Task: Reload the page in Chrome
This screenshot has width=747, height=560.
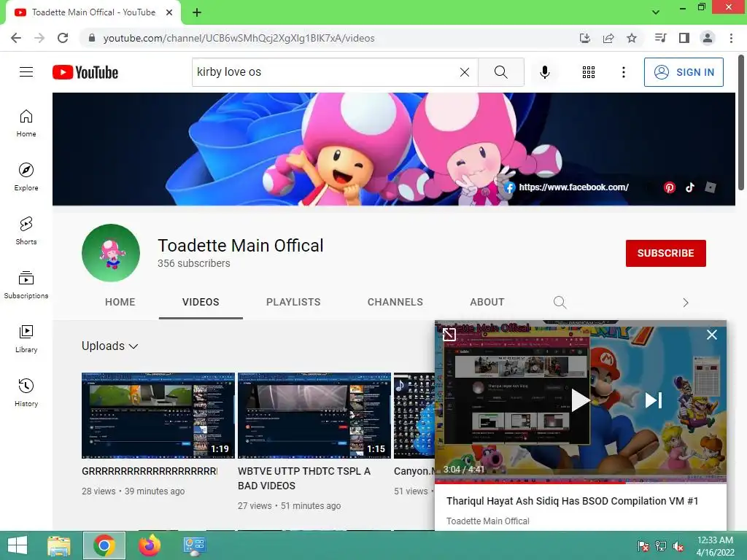Action: pyautogui.click(x=63, y=38)
